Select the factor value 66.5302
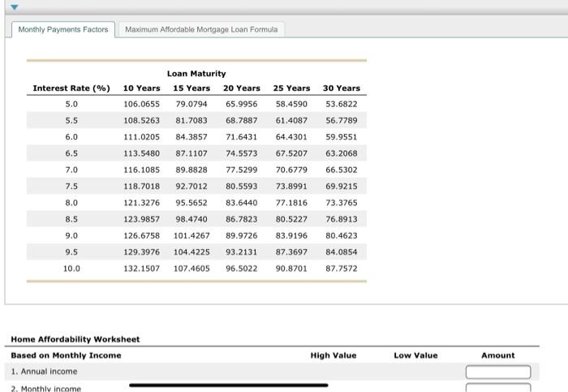Viewport: 568px width, 392px height. click(x=342, y=170)
